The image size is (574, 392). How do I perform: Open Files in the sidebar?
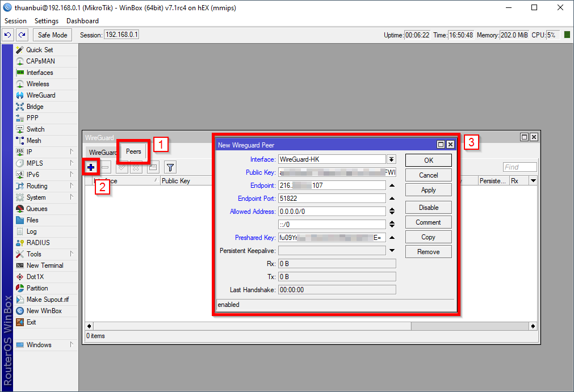[32, 220]
